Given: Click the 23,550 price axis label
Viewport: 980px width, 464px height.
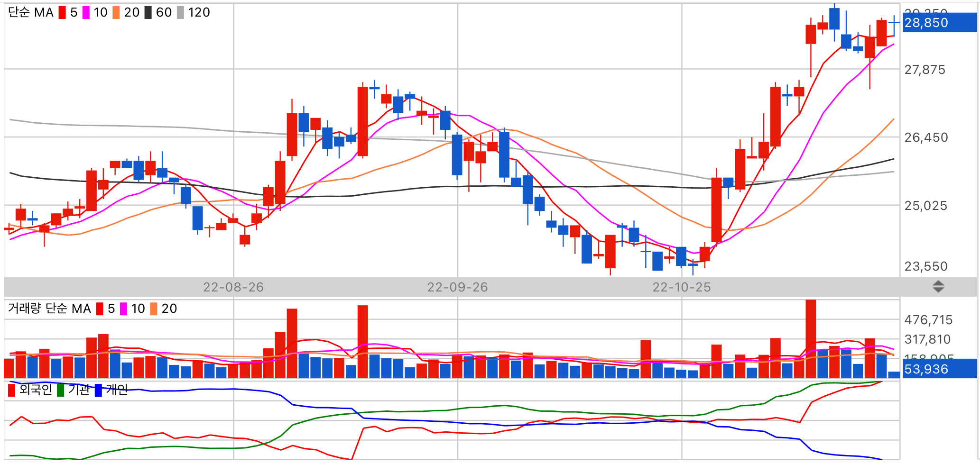Looking at the screenshot, I should pyautogui.click(x=926, y=266).
